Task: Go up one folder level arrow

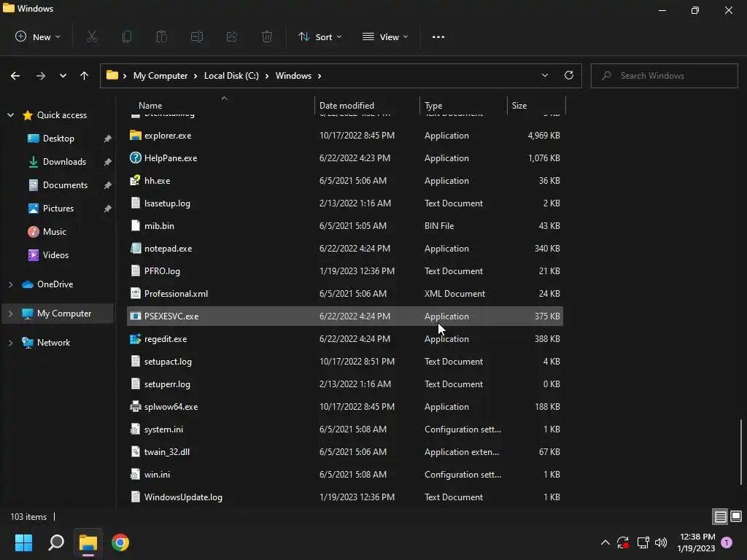Action: [x=85, y=76]
